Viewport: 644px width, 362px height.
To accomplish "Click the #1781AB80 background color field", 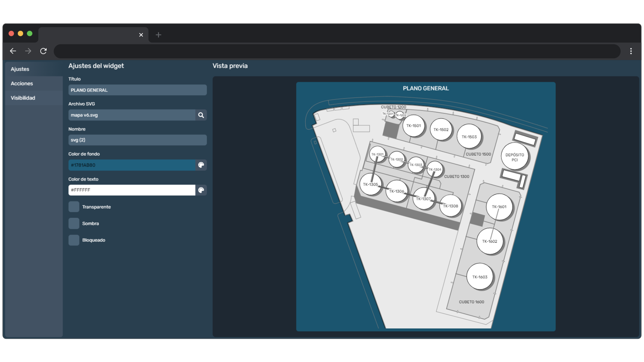I will pos(132,165).
